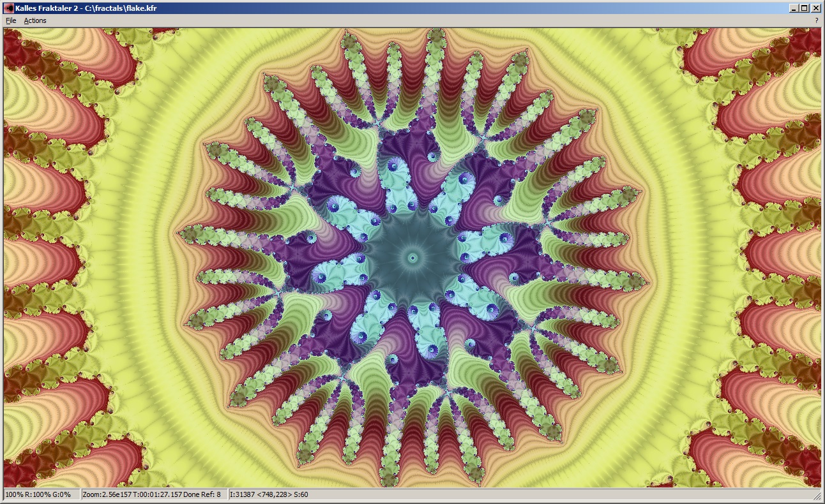Open the File menu
Screen dimensions: 825x504
click(11, 20)
